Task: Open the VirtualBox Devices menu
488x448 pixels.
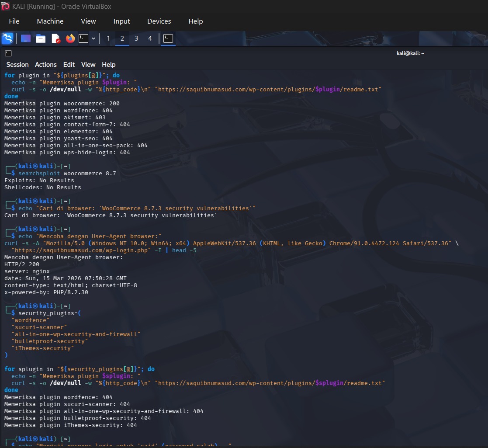Action: [159, 21]
